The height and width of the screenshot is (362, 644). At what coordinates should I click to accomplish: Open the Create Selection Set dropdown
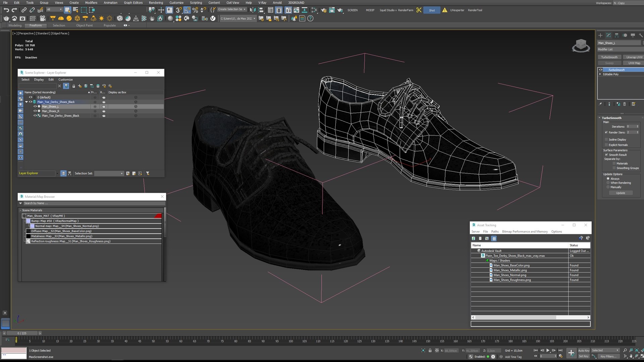(x=232, y=9)
